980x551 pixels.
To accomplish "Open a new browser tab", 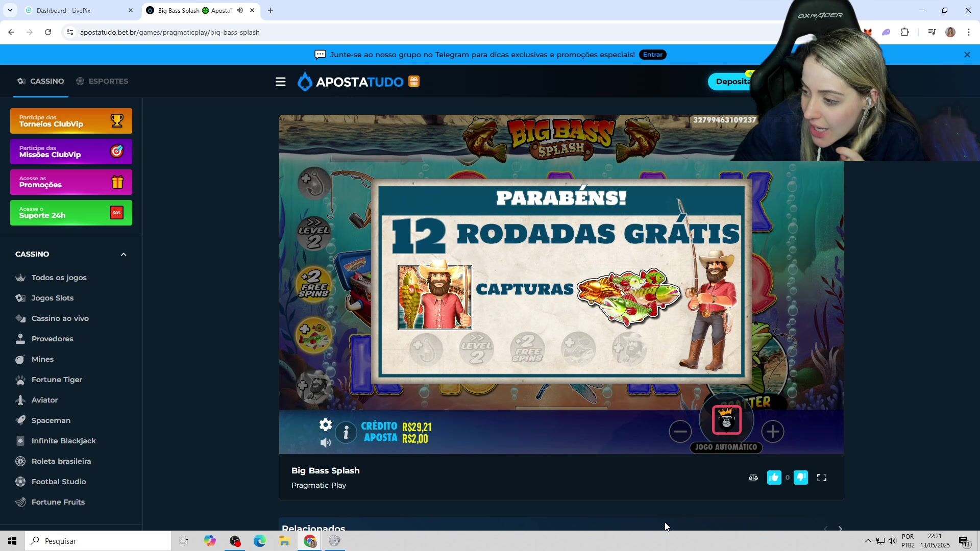I will (x=271, y=10).
